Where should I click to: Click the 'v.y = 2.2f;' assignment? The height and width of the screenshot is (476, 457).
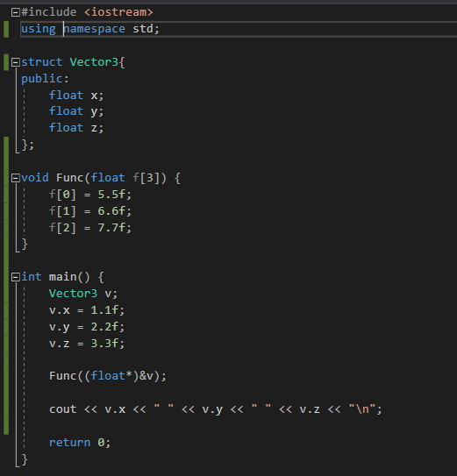pos(87,327)
